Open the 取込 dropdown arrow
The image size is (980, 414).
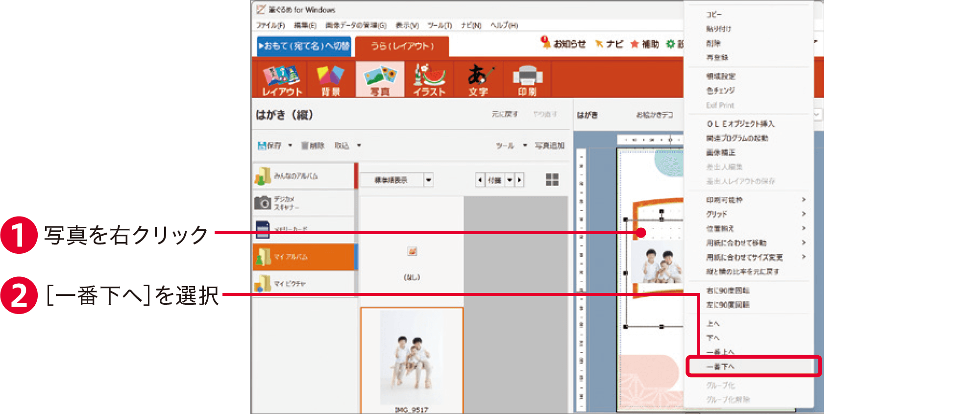[359, 146]
